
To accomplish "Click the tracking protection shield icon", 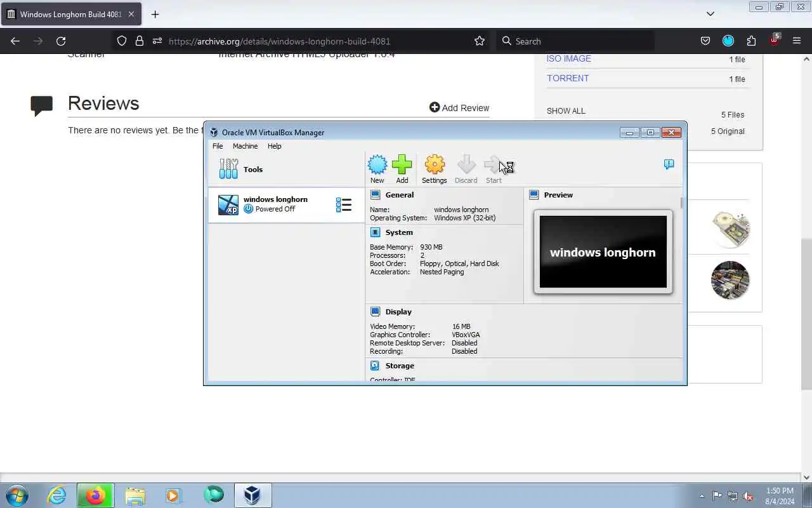I will 122,41.
